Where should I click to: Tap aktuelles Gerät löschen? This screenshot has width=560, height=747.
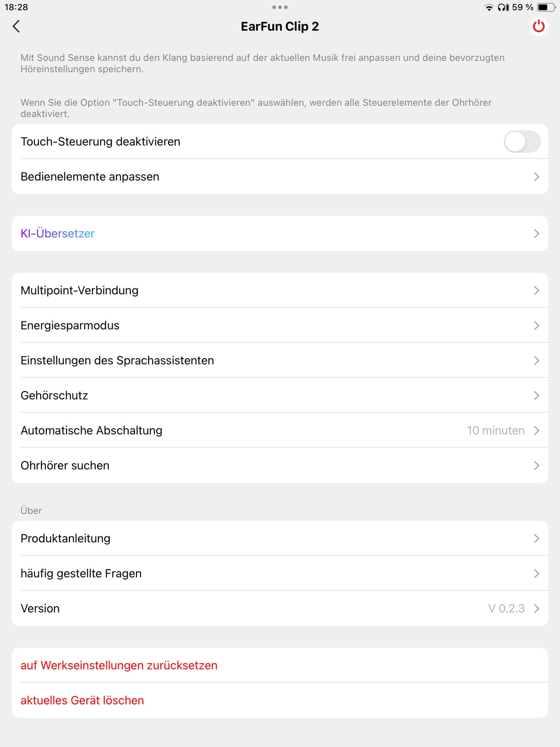pyautogui.click(x=82, y=700)
